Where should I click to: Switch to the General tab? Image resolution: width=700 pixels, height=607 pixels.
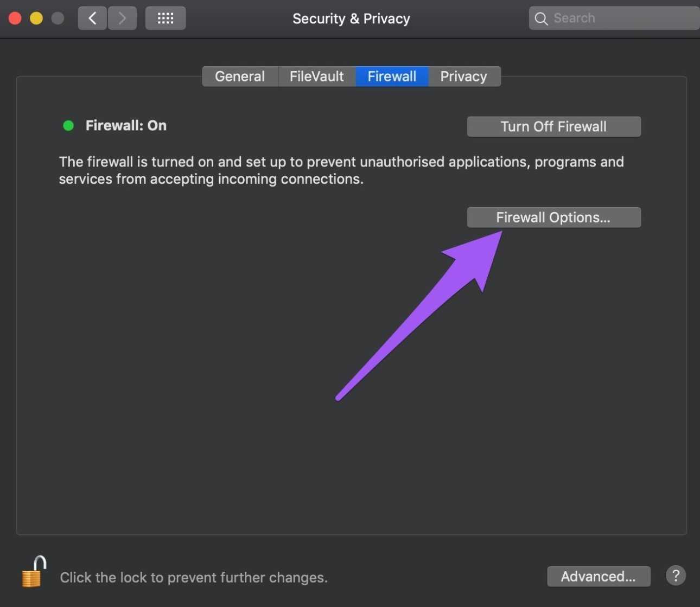240,76
